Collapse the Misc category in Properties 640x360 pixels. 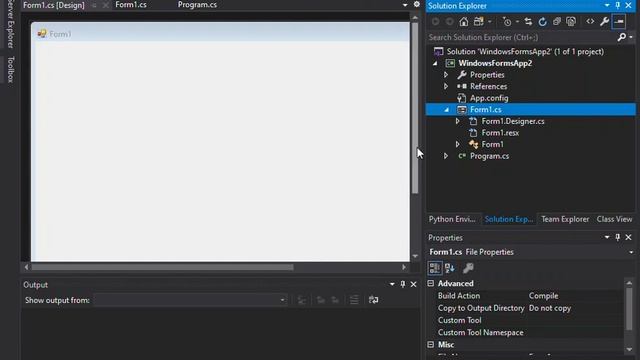coord(431,344)
